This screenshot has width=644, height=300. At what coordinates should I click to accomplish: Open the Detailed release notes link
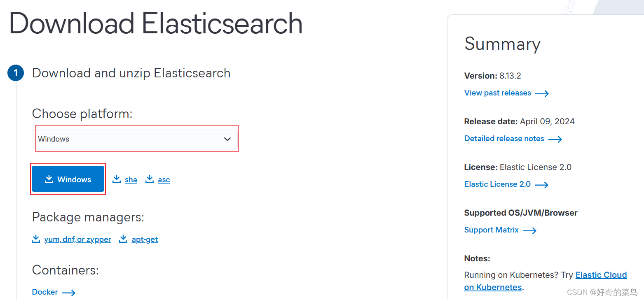coord(504,139)
